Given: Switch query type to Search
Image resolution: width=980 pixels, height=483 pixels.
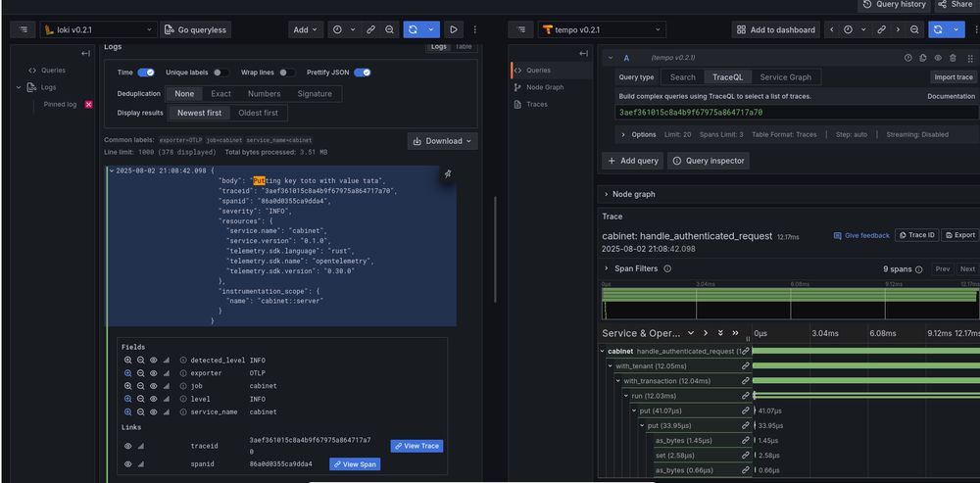Looking at the screenshot, I should 682,77.
